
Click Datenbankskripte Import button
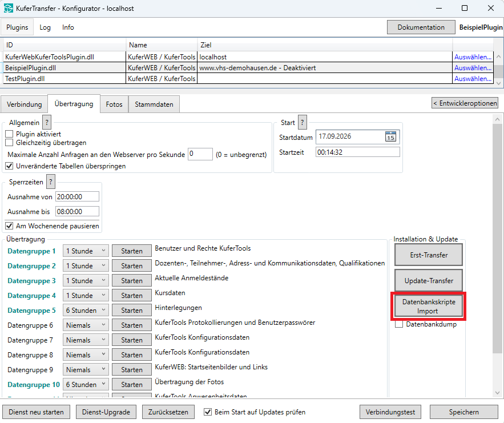pos(429,307)
